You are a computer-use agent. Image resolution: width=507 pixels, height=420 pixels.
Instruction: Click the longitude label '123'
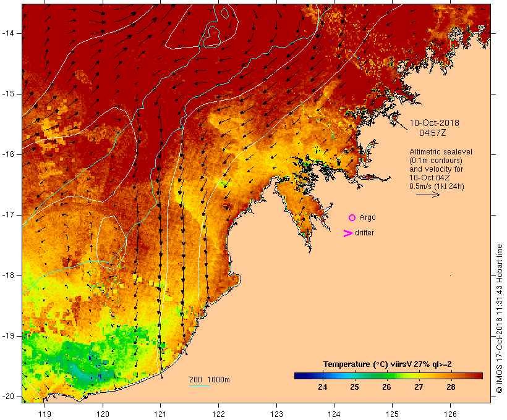[x=276, y=414]
